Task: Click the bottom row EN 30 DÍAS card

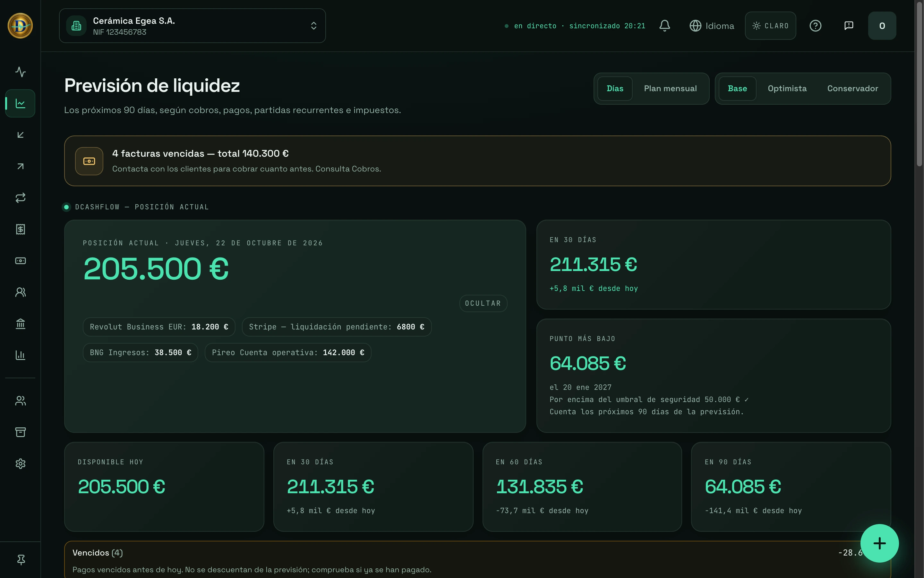Action: click(373, 486)
